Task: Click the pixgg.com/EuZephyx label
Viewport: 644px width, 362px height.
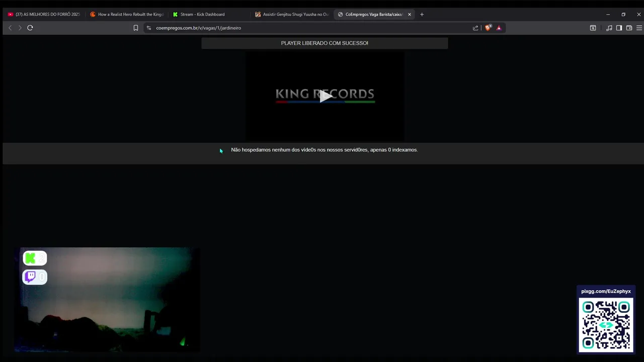Action: (606, 291)
